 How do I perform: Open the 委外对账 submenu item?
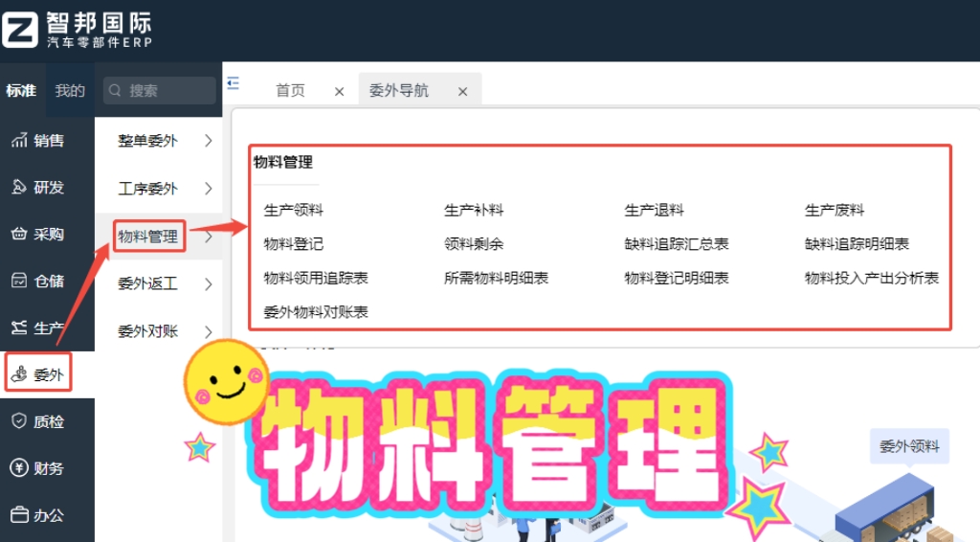(x=148, y=331)
